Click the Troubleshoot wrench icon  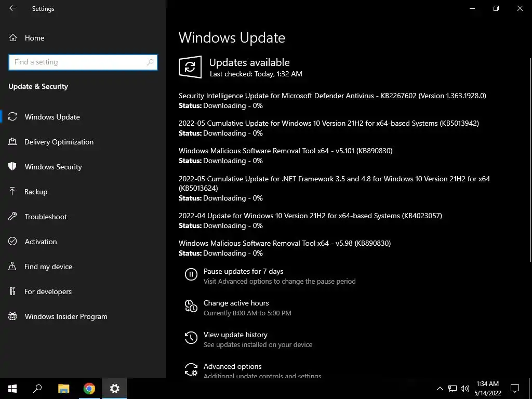click(x=12, y=216)
